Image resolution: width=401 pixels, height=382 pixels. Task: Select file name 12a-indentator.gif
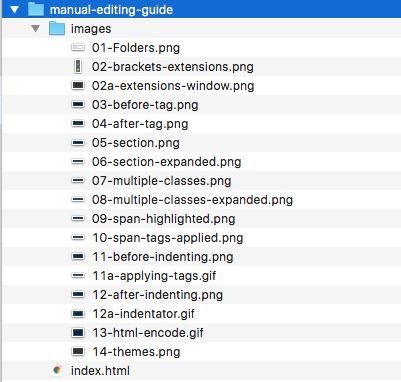(x=144, y=314)
